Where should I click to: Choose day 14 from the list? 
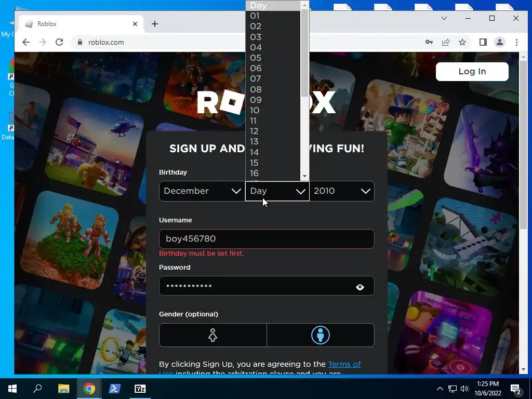click(273, 152)
